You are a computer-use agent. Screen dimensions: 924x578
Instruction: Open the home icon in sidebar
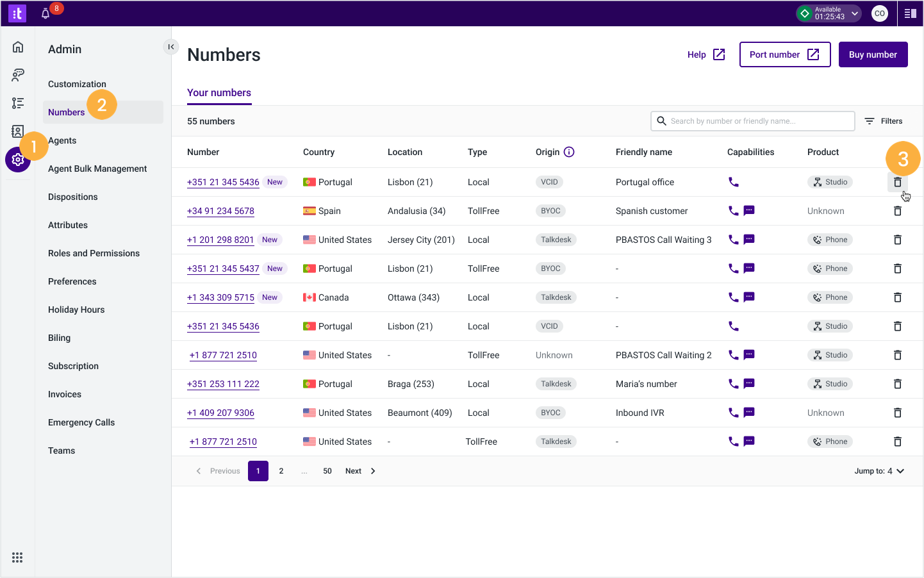18,47
